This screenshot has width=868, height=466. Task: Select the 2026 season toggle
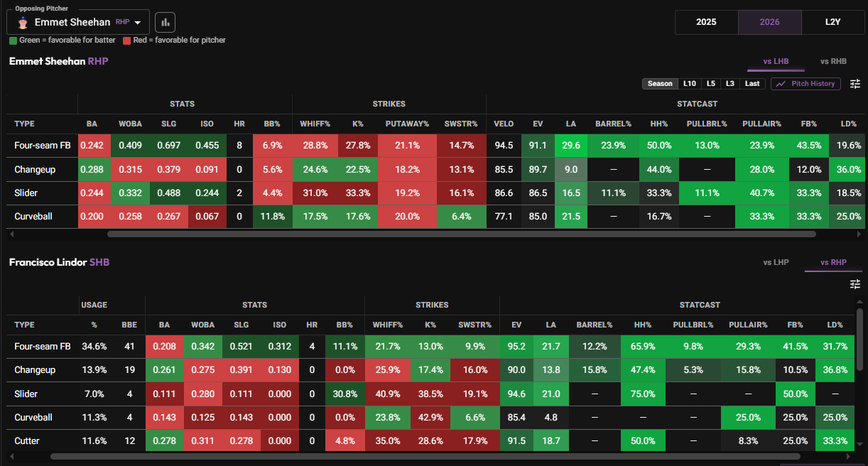[769, 22]
